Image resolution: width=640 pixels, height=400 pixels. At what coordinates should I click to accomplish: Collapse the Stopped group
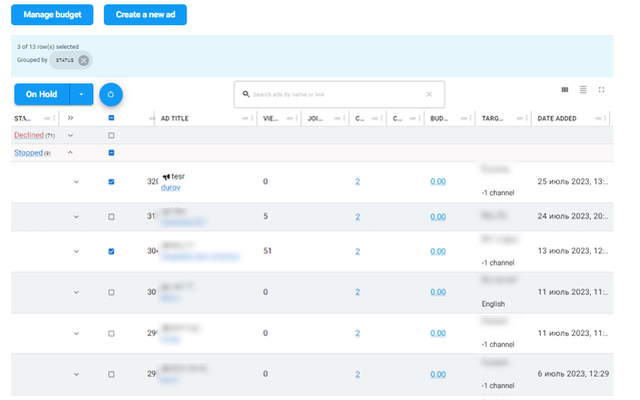tap(70, 153)
